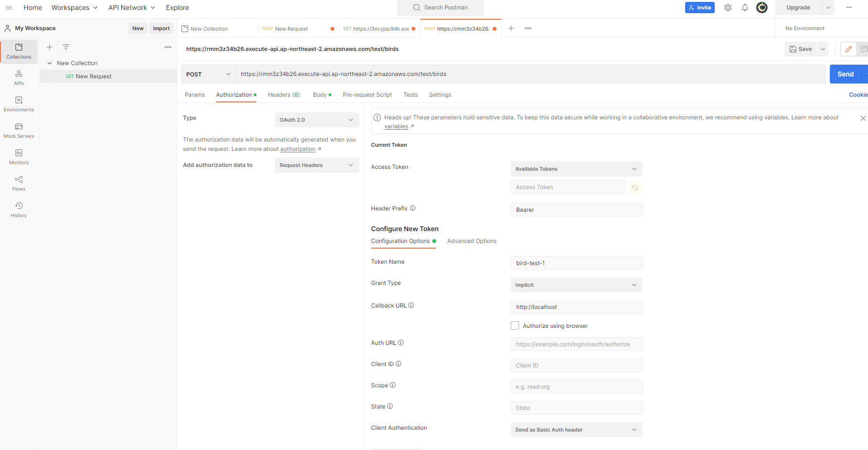The height and width of the screenshot is (450, 868).
Task: Click the Auth URL input field
Action: coord(576,344)
